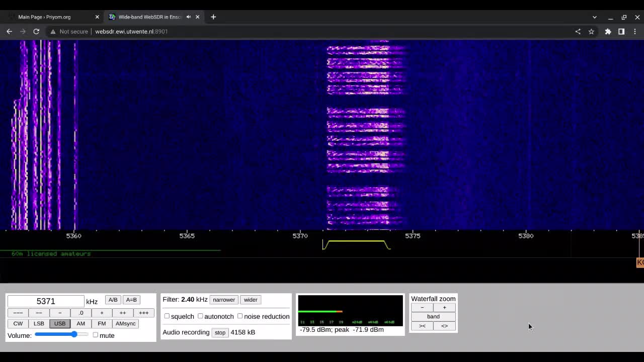
Task: Select LSB mode
Action: 39,323
